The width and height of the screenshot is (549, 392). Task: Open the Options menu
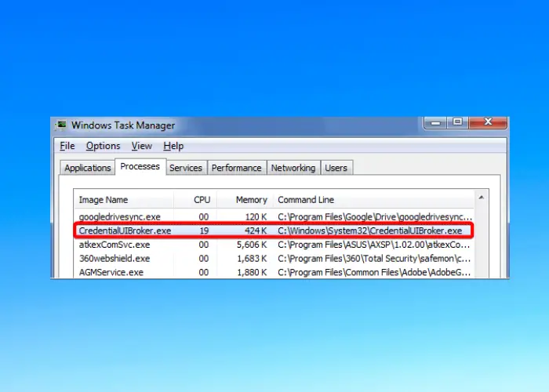(104, 146)
